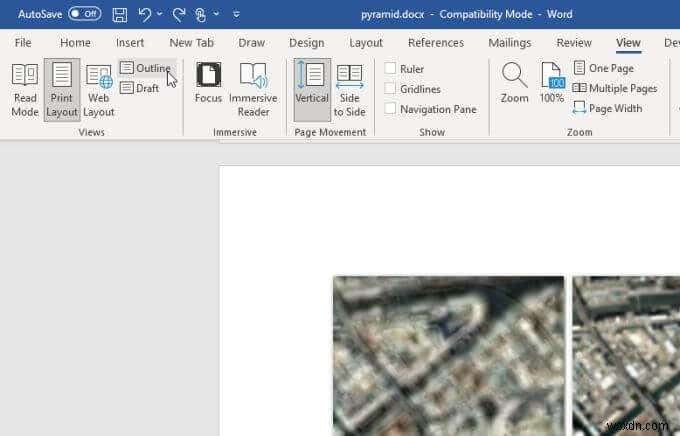Select the left pyramid image in document

pyautogui.click(x=449, y=356)
